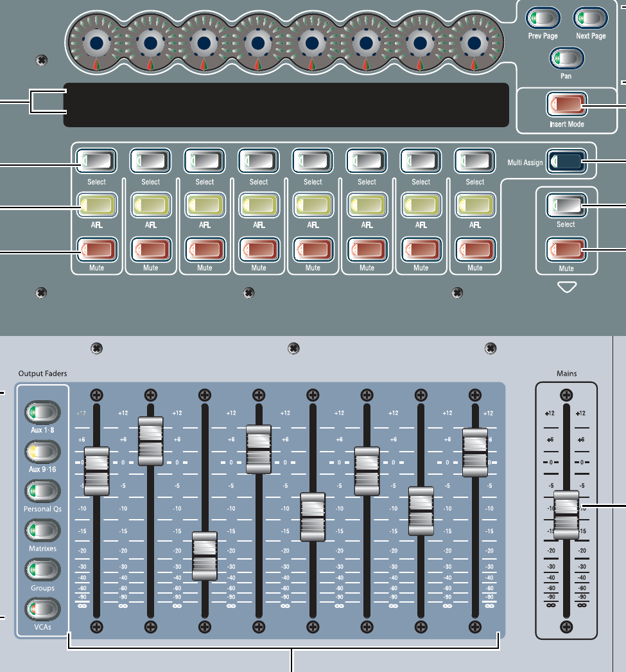
Task: Click the fifth output fader cap
Action: (x=313, y=517)
